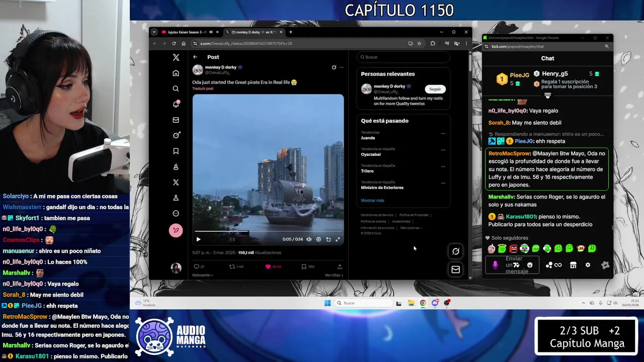Open Chrome extensions puzzle icon

(433, 43)
